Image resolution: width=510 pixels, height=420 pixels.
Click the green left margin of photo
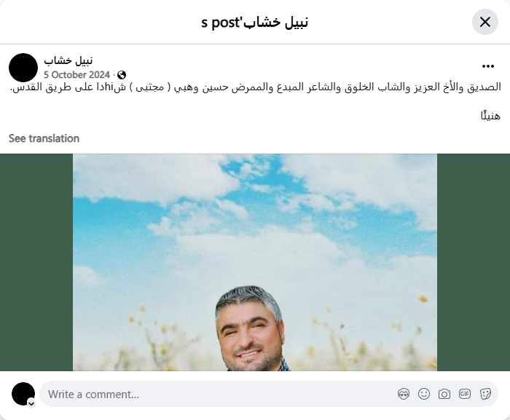point(36,262)
